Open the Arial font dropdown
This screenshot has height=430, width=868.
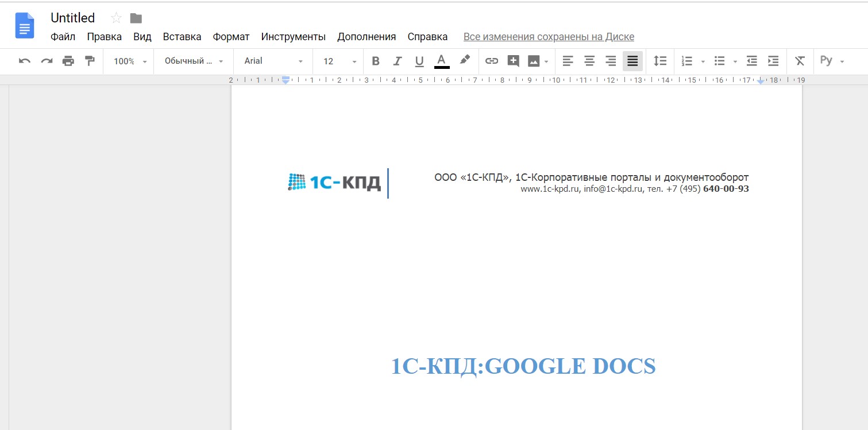point(273,61)
